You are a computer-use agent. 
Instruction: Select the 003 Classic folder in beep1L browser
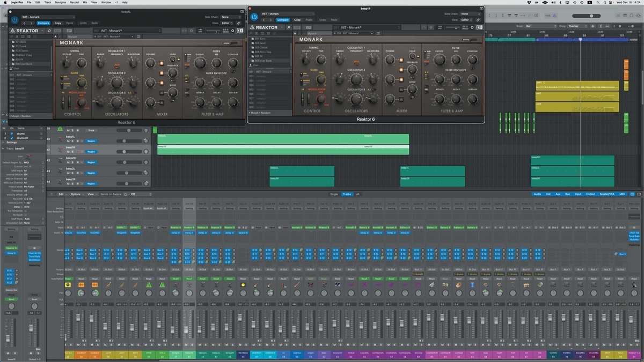click(22, 51)
